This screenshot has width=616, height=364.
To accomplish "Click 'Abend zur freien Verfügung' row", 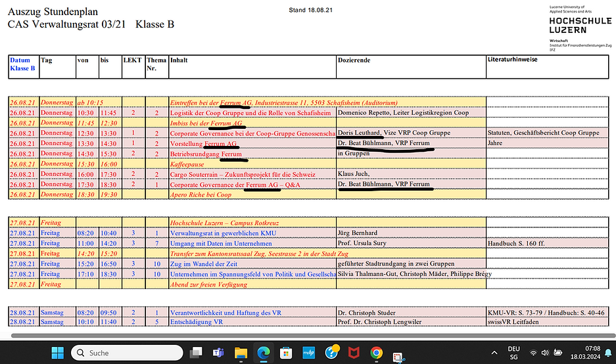I will [x=208, y=284].
